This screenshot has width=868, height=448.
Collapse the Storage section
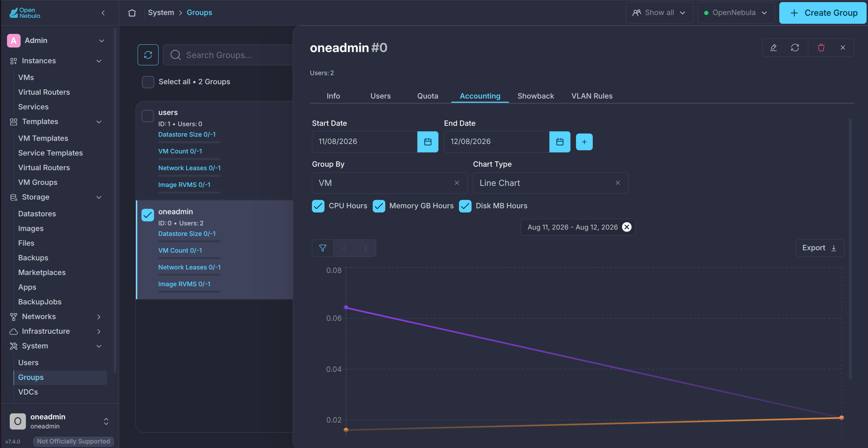(99, 197)
